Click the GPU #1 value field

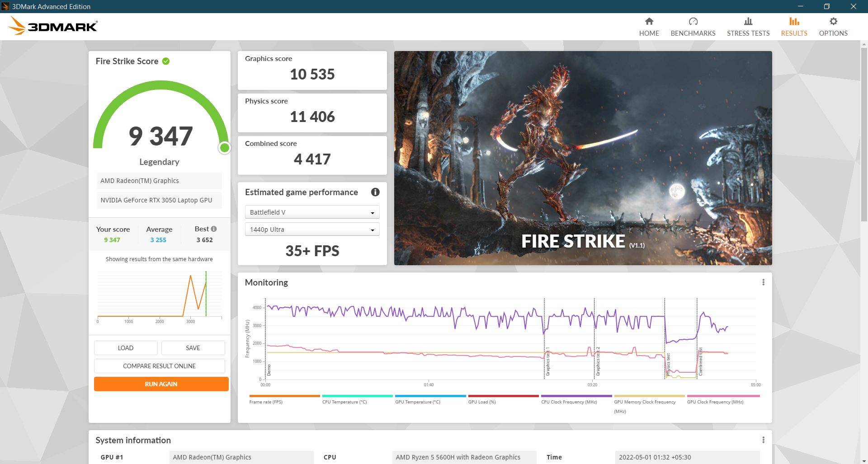click(x=241, y=457)
